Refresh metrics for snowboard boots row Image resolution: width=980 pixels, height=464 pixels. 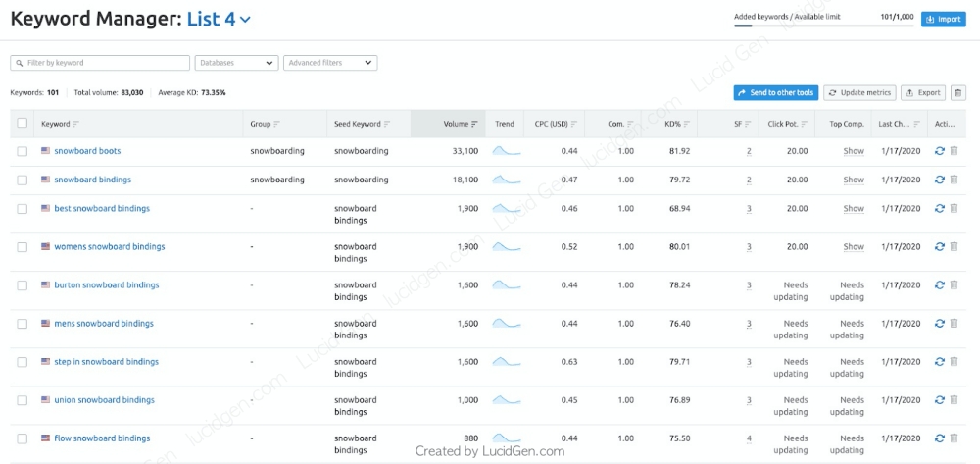[x=940, y=152]
